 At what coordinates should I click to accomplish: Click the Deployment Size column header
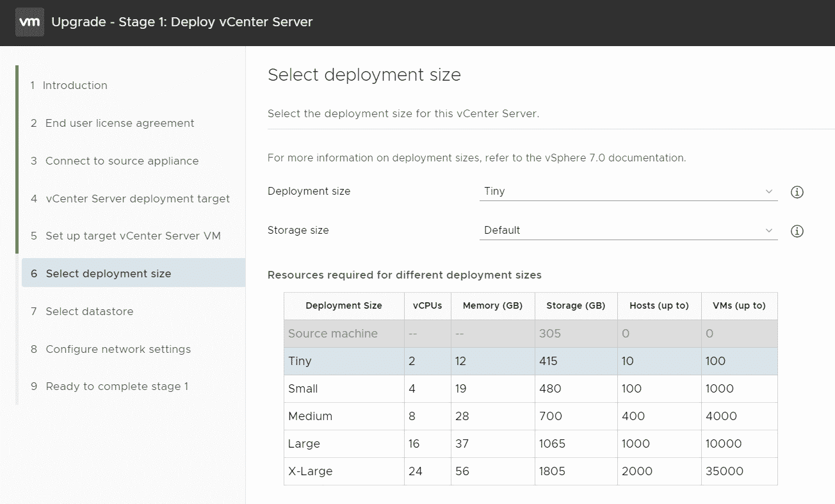click(x=344, y=305)
